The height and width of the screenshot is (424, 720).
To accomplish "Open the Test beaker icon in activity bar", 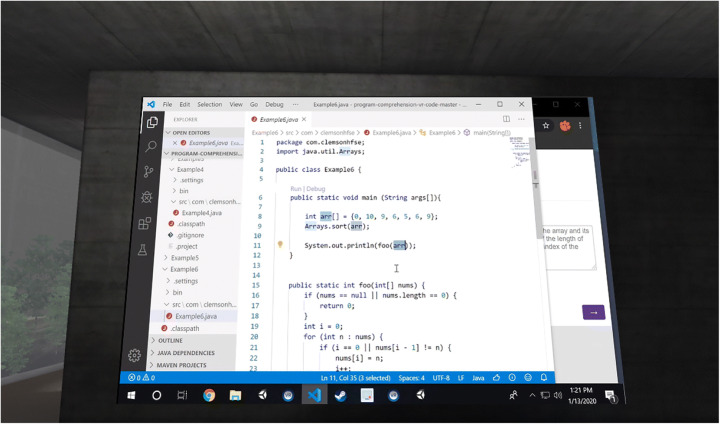I will [x=142, y=249].
